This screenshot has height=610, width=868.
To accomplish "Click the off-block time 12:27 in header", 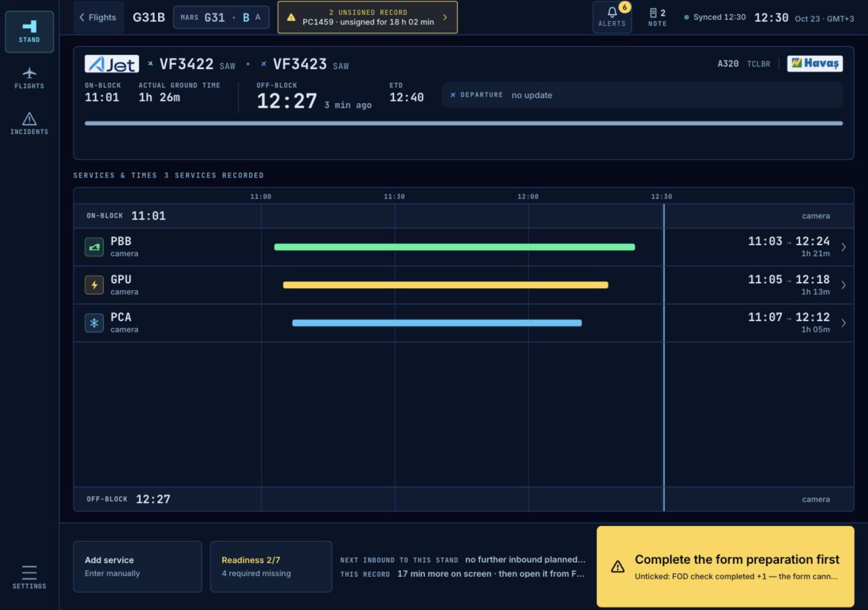I will (x=287, y=101).
